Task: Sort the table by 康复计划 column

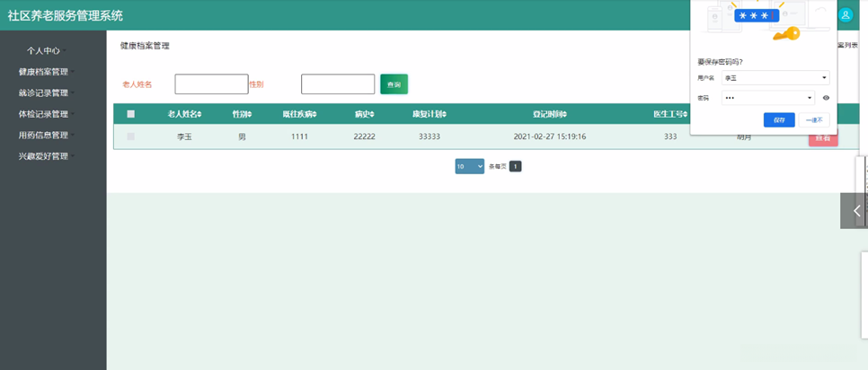Action: [430, 114]
